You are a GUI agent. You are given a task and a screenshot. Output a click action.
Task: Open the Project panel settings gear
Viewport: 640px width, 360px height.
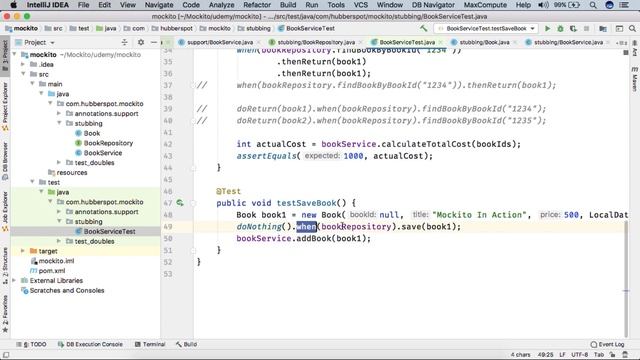coord(141,42)
